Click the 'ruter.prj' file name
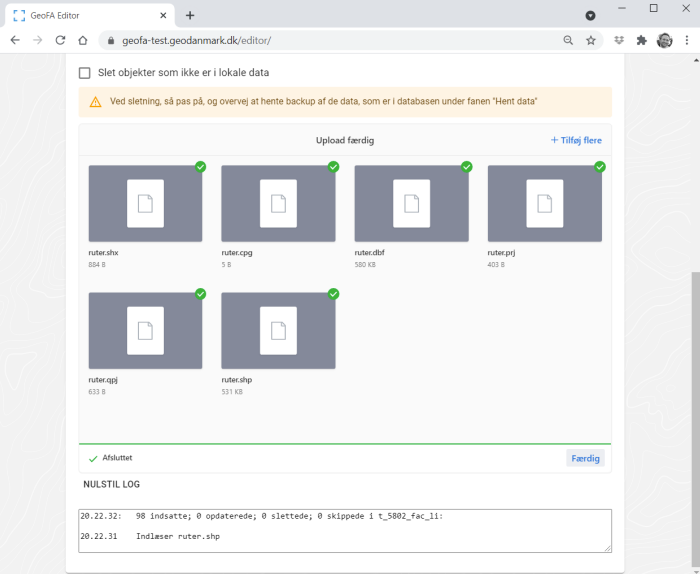 501,253
